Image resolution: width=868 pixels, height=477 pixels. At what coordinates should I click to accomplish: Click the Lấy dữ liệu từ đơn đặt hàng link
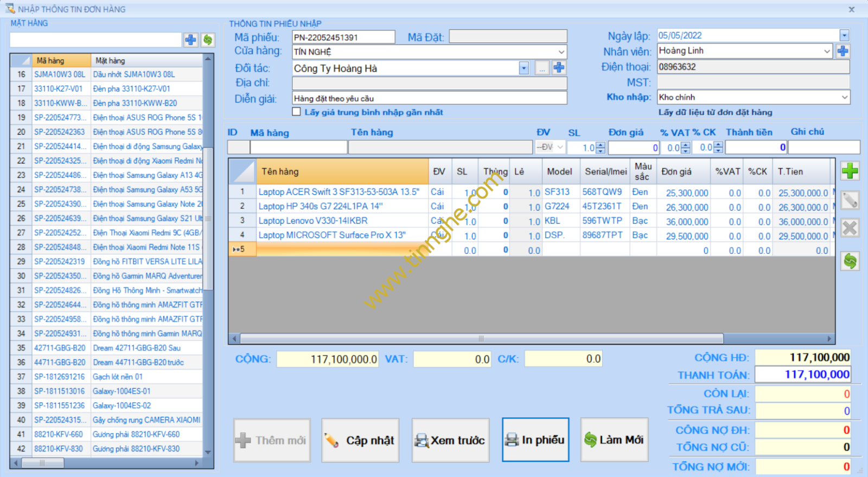pyautogui.click(x=715, y=112)
